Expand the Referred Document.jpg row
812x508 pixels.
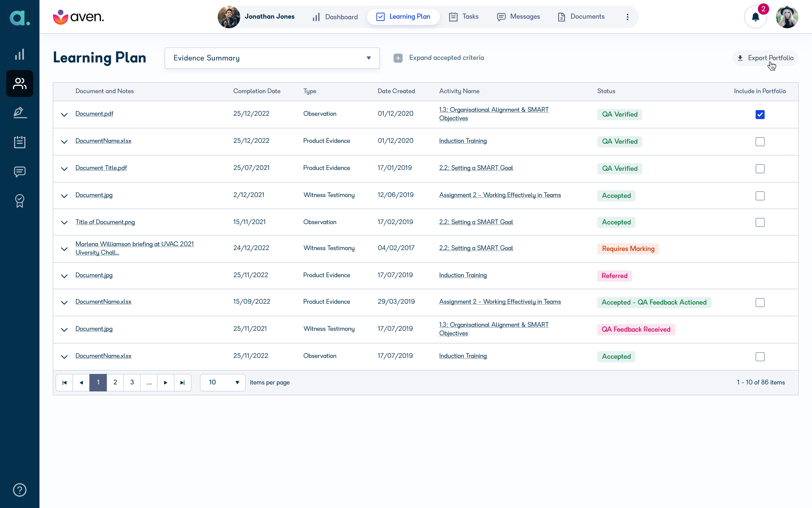(x=64, y=276)
